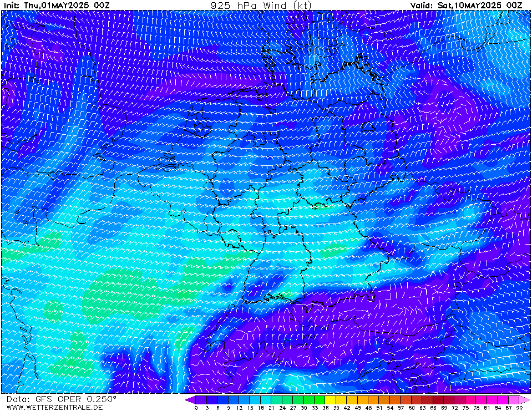This screenshot has width=532, height=411.
Task: Click the 'Valid: Sat,10MAY2025 00Z' text
Action: click(x=466, y=5)
